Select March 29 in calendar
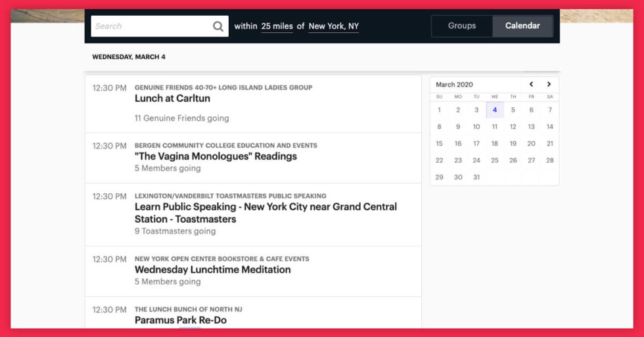This screenshot has width=644, height=337. (x=439, y=177)
